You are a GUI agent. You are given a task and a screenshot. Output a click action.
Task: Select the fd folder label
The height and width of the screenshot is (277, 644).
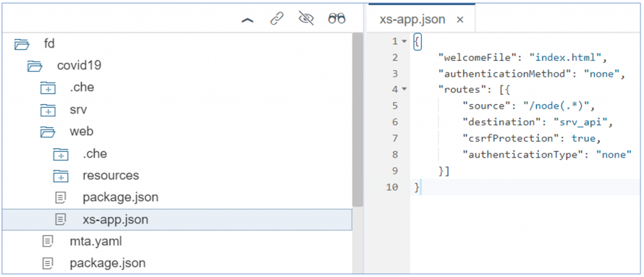tap(49, 43)
